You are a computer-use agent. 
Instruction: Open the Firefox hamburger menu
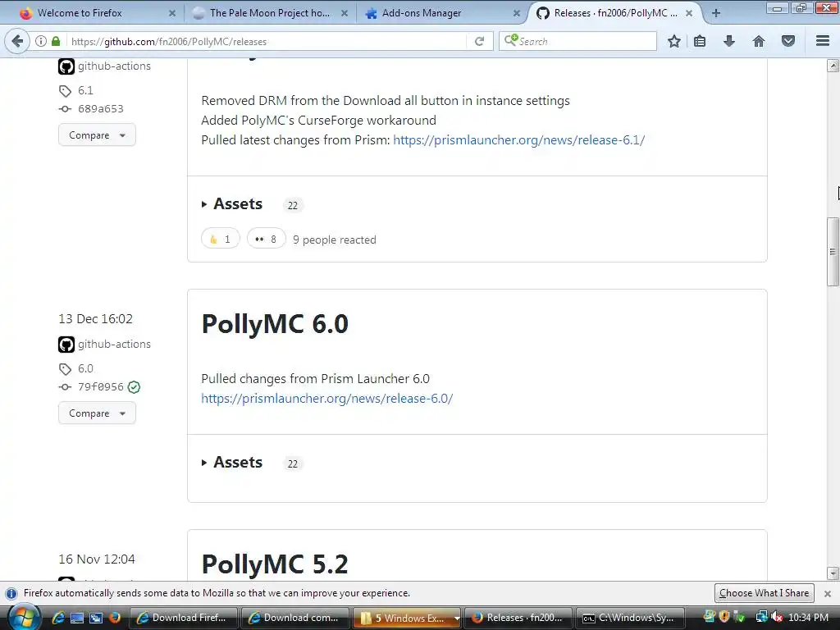(x=823, y=41)
